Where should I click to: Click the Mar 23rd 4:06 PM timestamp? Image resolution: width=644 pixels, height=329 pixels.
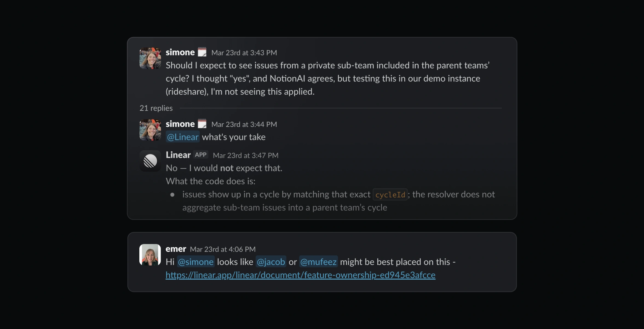tap(223, 249)
